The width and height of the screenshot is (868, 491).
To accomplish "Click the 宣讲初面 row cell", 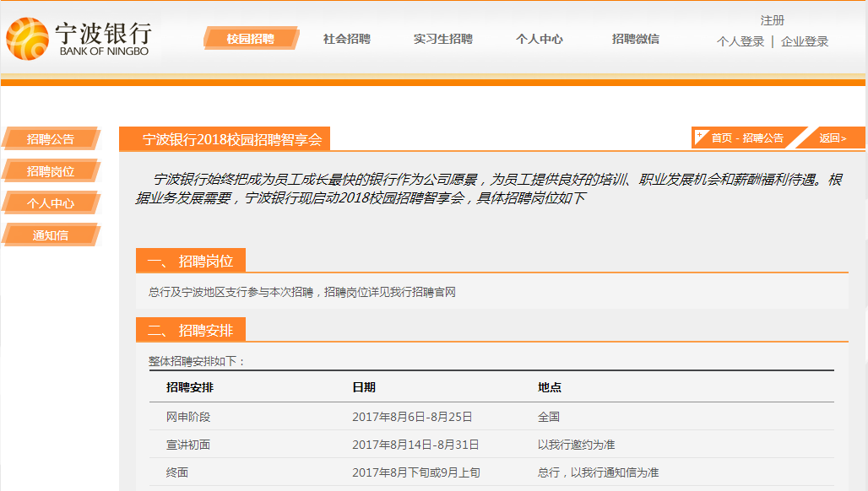I will tap(188, 445).
